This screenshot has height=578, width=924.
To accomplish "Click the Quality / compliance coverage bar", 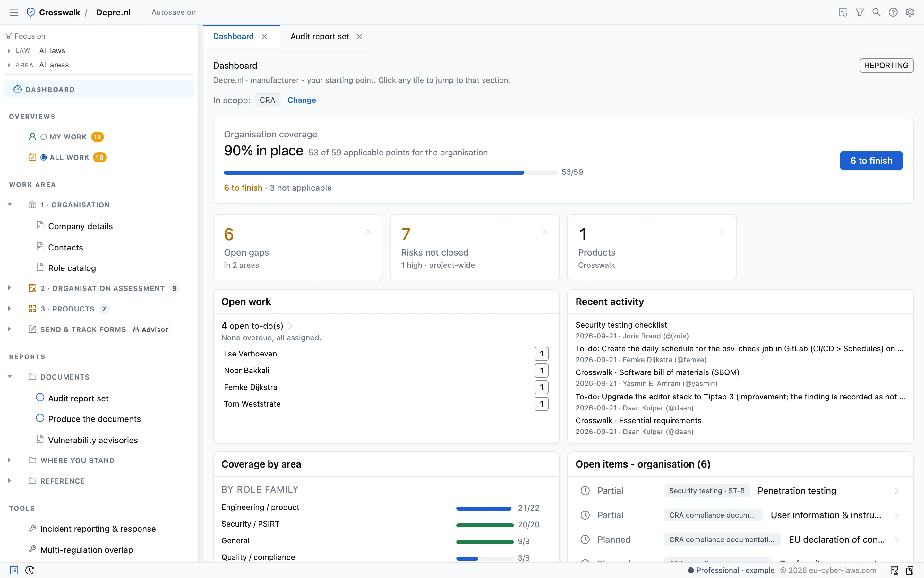I will pos(484,558).
